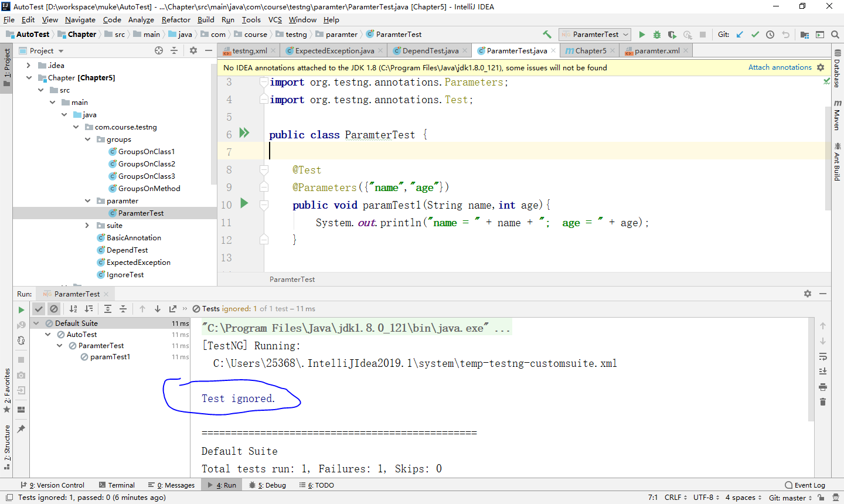Collapse all test results
Image resolution: width=844 pixels, height=504 pixels.
click(x=123, y=309)
